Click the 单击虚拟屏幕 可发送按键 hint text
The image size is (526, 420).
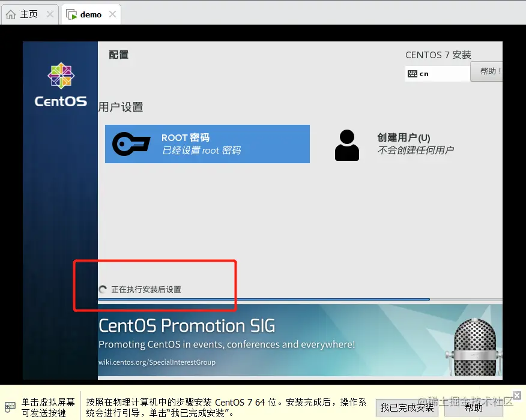[x=48, y=407]
